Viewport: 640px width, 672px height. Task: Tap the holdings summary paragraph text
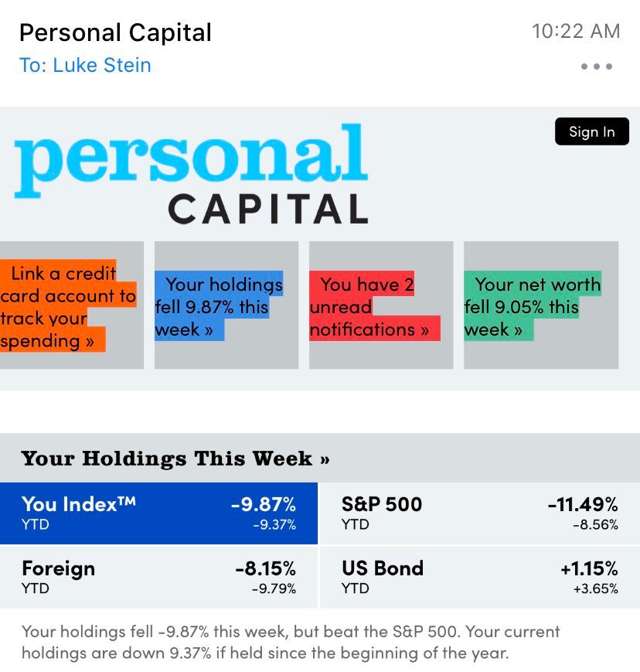pos(291,642)
